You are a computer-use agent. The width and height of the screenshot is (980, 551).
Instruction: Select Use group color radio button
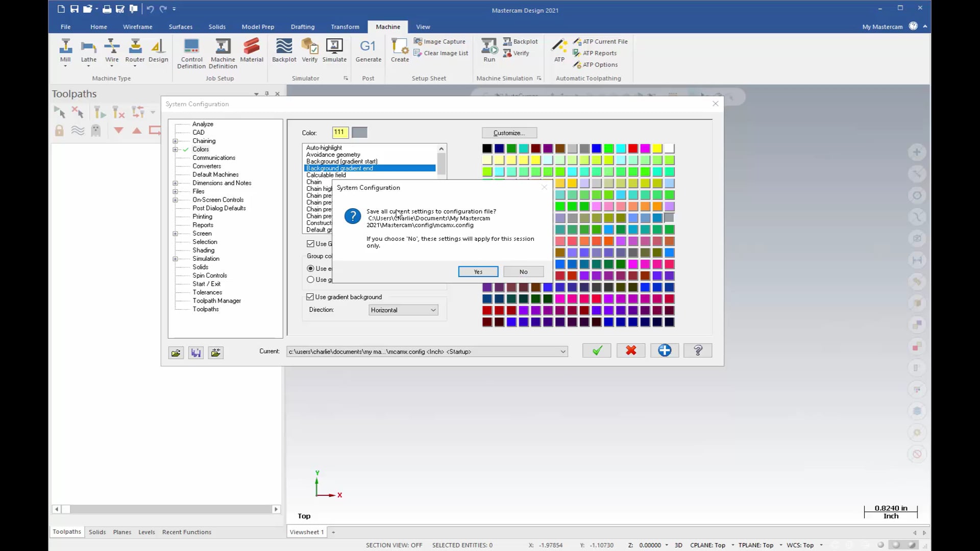coord(311,279)
